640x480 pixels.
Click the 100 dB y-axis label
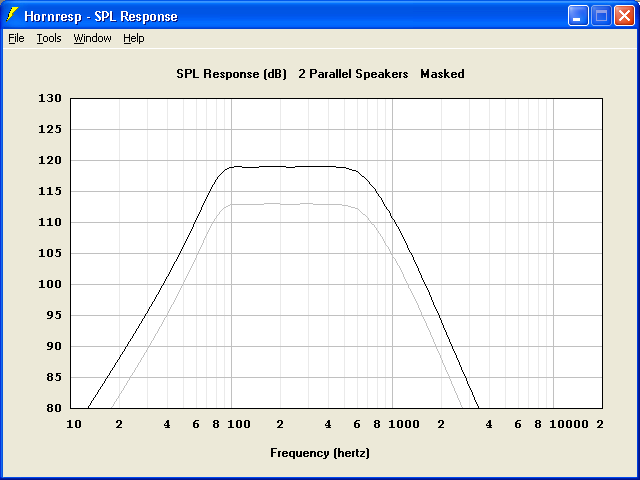tap(50, 284)
